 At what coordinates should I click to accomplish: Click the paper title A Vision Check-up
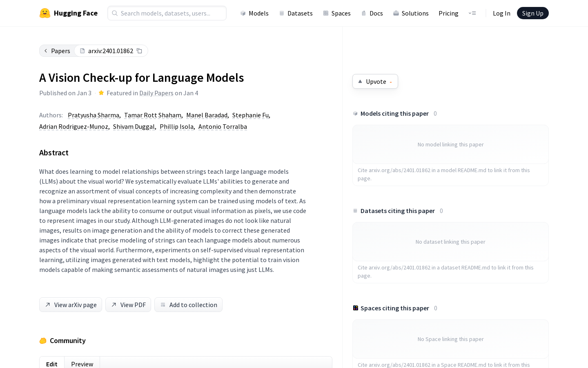click(141, 78)
